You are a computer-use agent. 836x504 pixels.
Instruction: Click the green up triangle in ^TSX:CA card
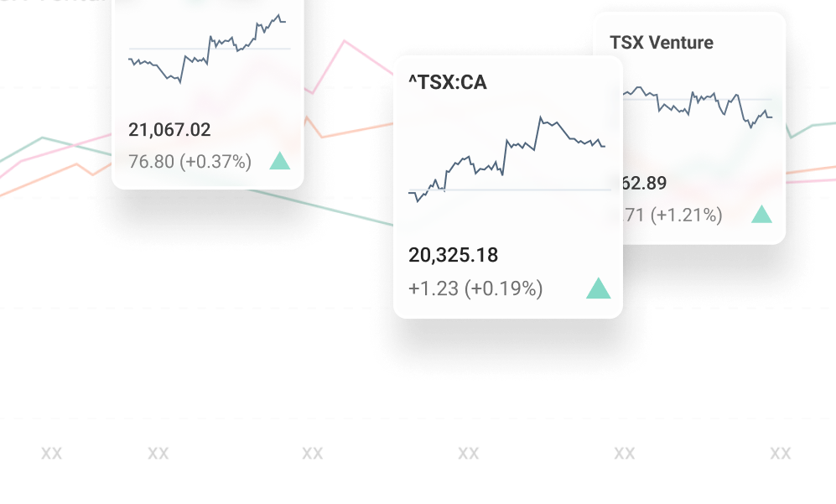[x=598, y=289]
